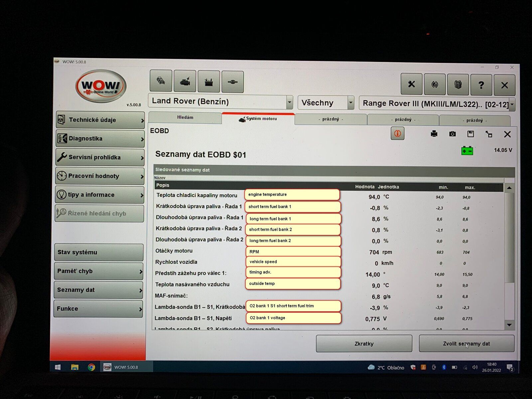Click the data list scroll up arrow
Viewport: 532px width, 399px height.
coord(509,188)
